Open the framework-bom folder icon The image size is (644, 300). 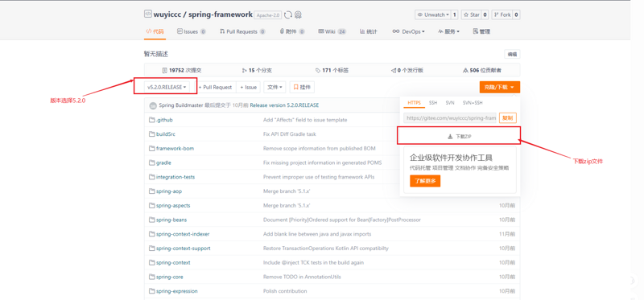click(x=151, y=149)
